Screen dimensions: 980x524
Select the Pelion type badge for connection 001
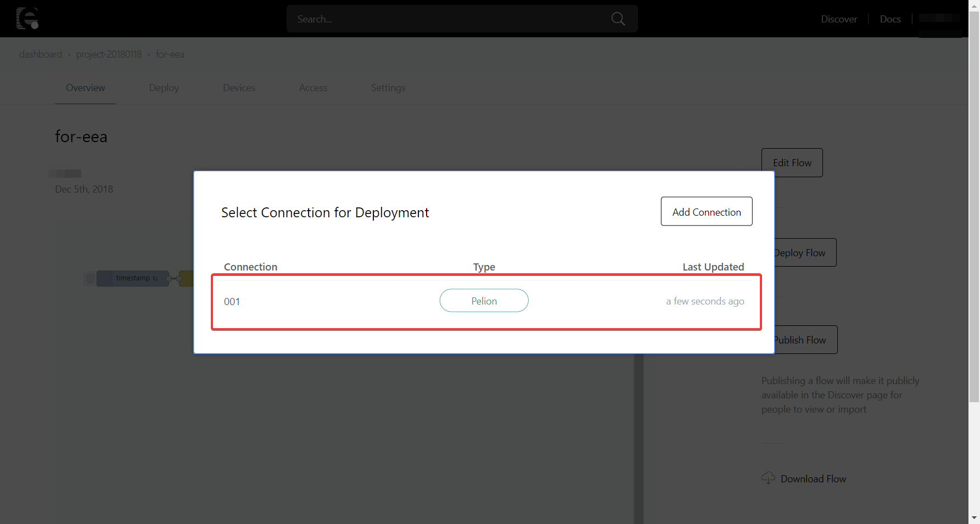click(484, 301)
